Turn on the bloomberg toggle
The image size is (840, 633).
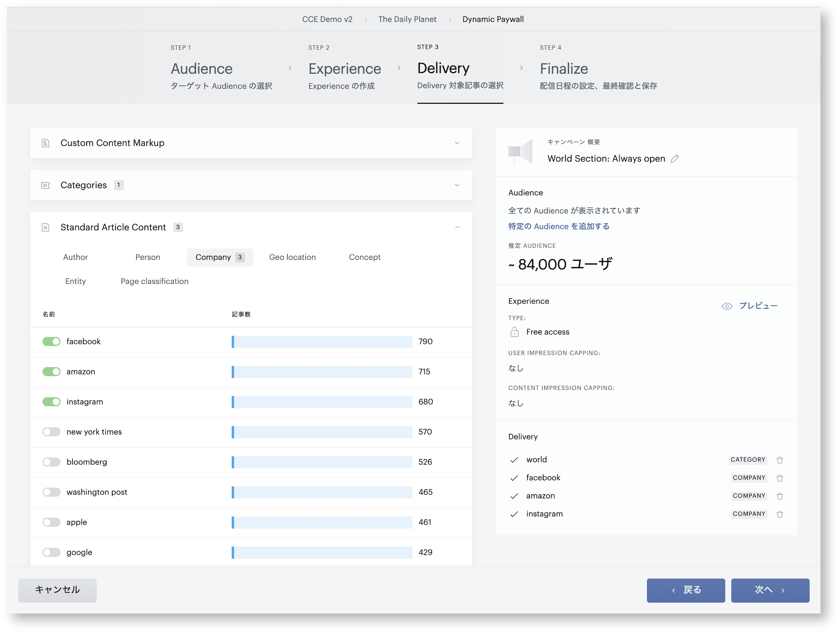(51, 462)
